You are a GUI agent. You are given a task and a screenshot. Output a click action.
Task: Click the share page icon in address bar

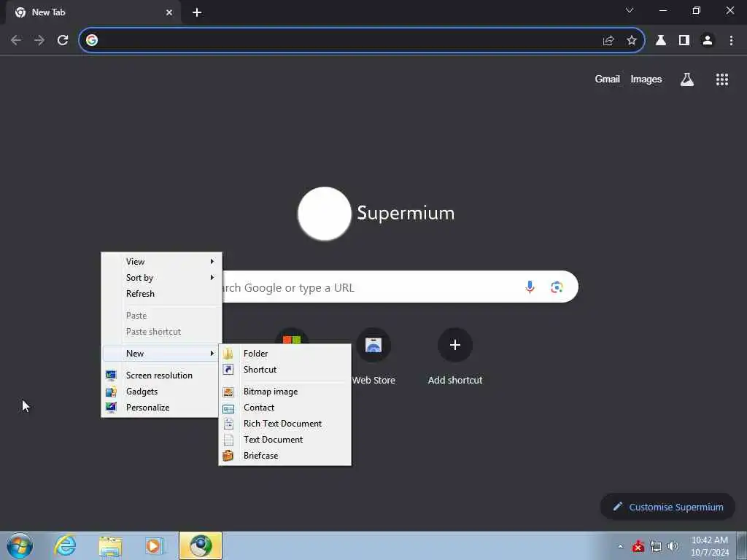[x=608, y=41]
